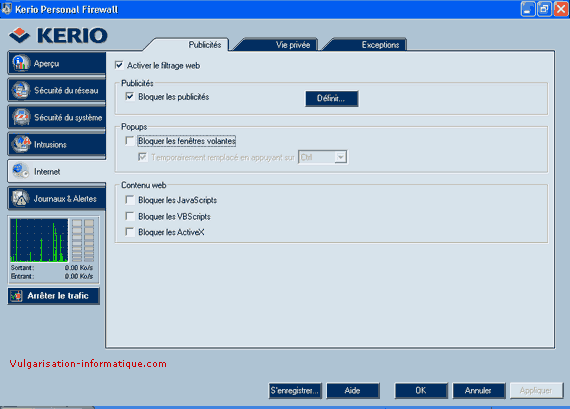Click the Définir... button
This screenshot has height=409, width=570.
click(332, 98)
